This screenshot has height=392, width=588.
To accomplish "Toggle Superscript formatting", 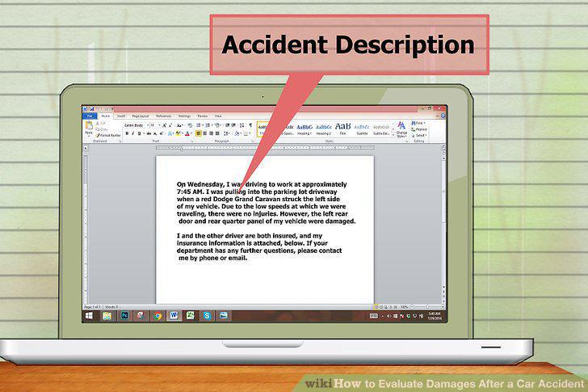I will pos(162,133).
